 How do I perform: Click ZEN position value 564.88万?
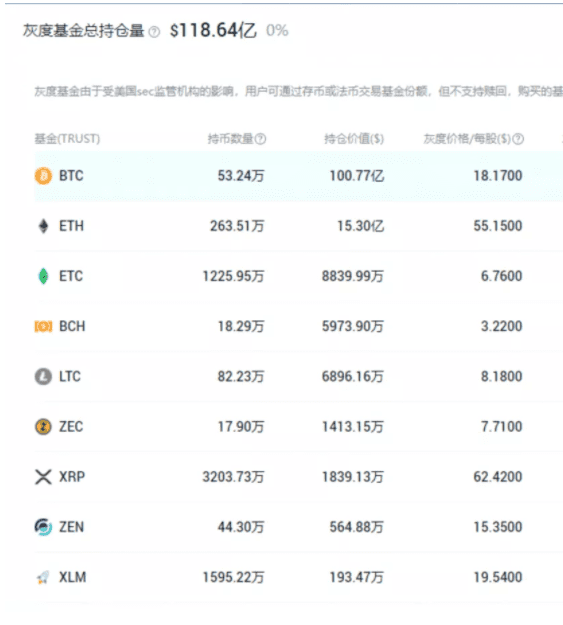point(356,527)
